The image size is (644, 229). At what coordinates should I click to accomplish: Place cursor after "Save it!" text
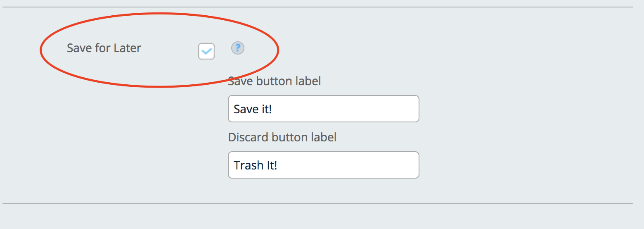(273, 109)
